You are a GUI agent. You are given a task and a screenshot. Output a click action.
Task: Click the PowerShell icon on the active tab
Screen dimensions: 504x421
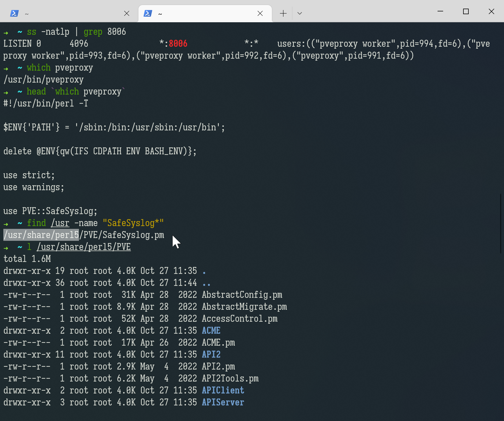tap(148, 13)
